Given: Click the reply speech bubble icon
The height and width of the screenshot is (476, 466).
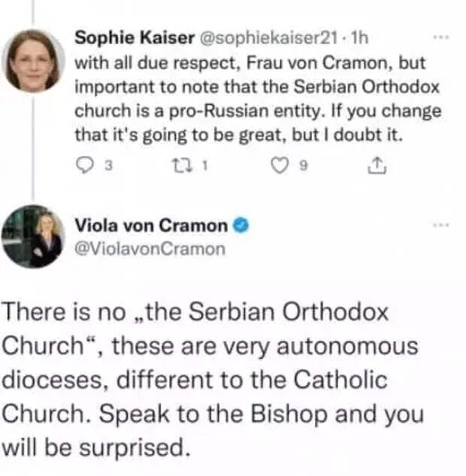Looking at the screenshot, I should coord(85,165).
